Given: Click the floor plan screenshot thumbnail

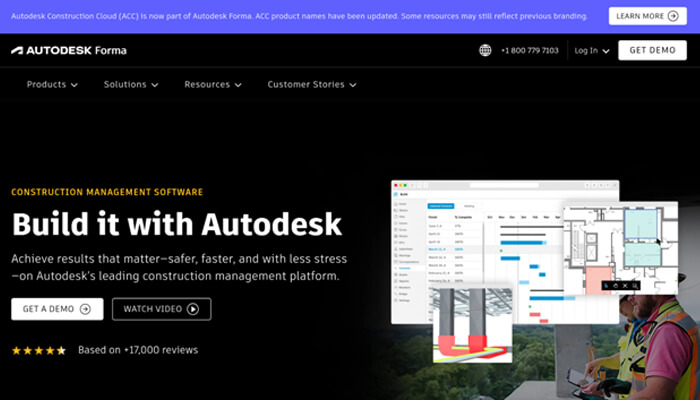Looking at the screenshot, I should coord(621,248).
